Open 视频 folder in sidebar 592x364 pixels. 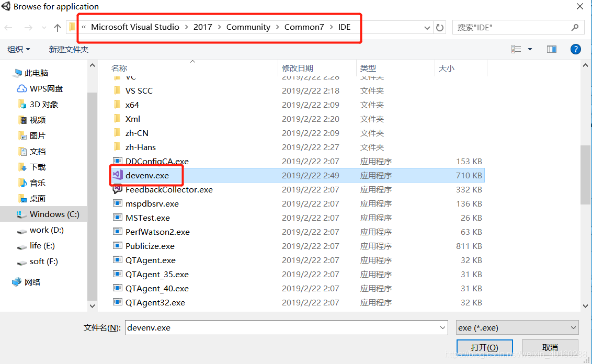point(38,120)
